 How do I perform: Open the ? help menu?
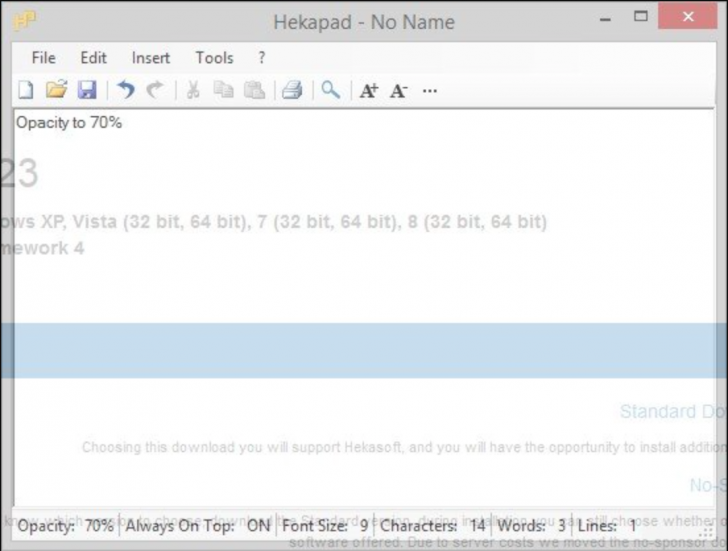pos(262,58)
